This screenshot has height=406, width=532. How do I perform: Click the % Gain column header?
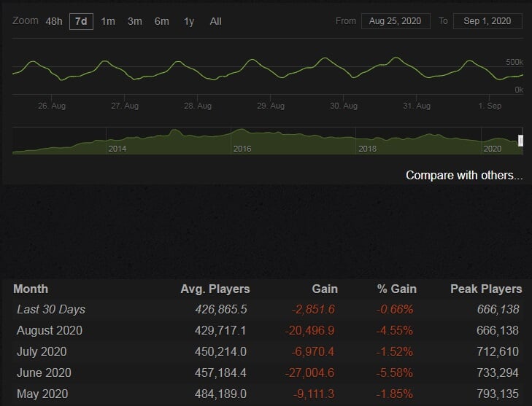[x=396, y=289]
